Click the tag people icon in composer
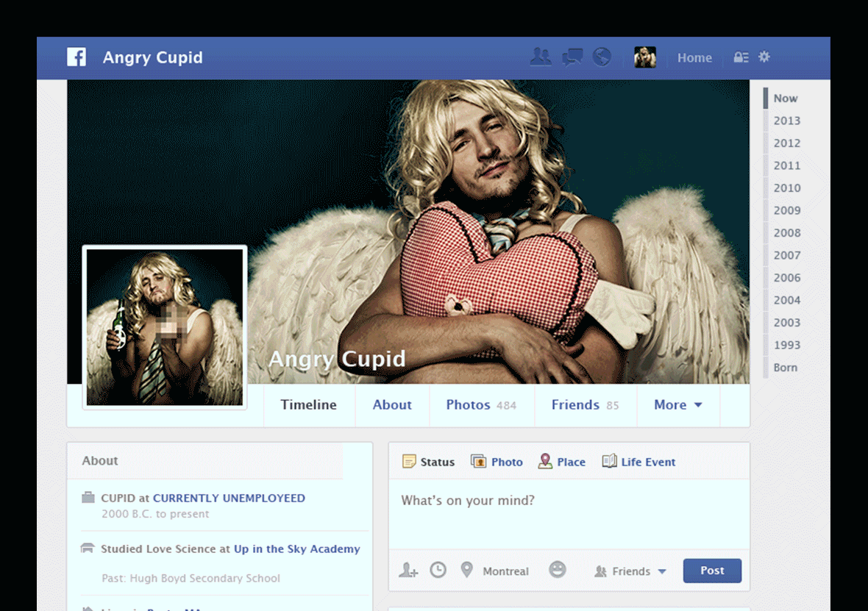 pyautogui.click(x=408, y=571)
